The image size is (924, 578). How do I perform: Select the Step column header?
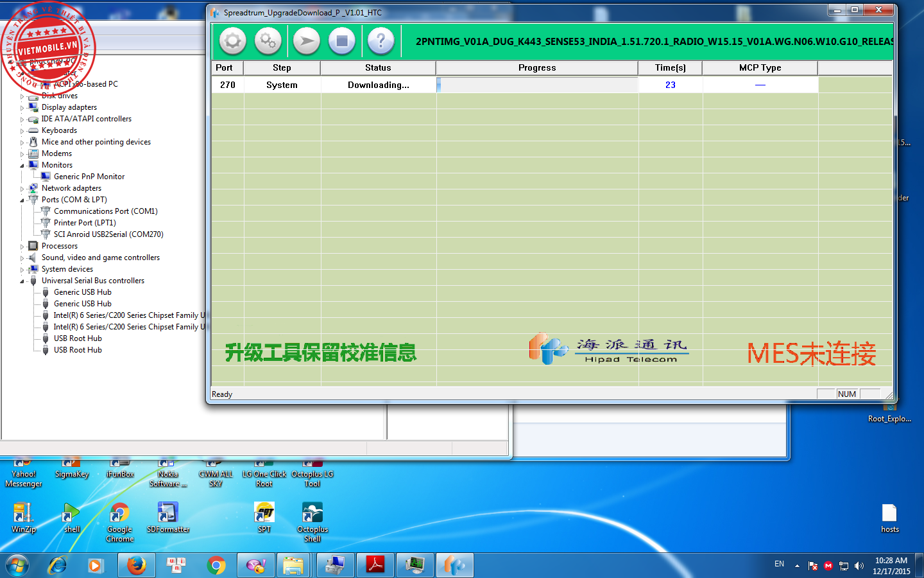282,68
